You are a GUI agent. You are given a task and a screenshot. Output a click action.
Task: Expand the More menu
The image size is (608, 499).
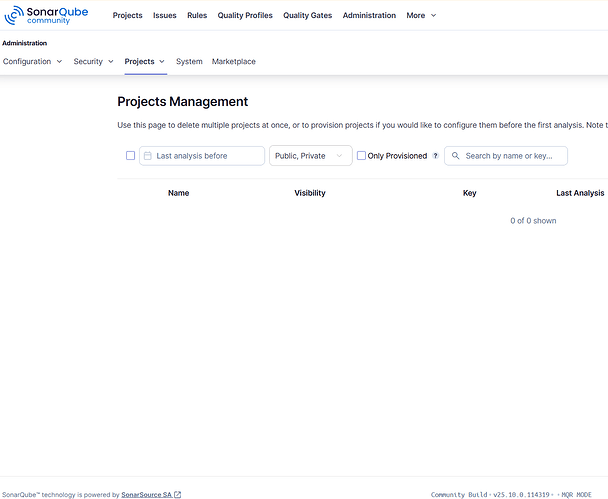pos(421,16)
